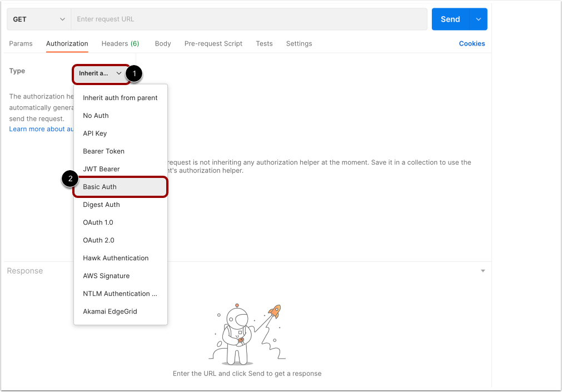
Task: Switch to the Params tab
Action: pyautogui.click(x=21, y=43)
